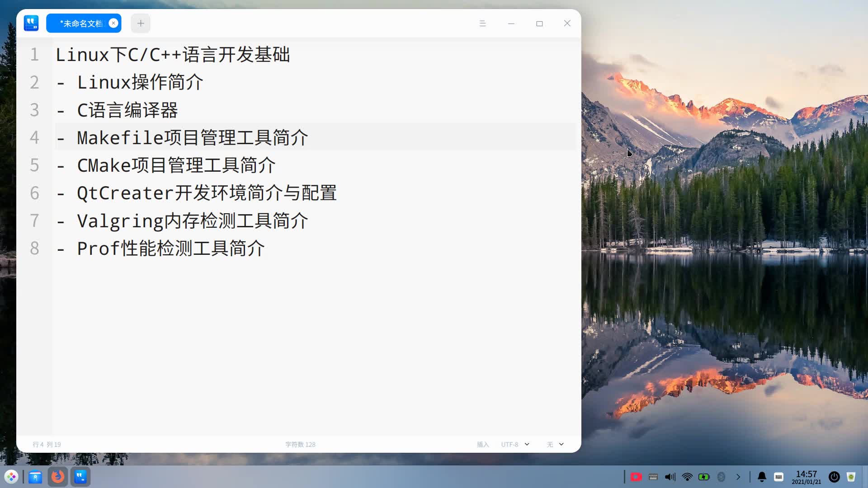Viewport: 868px width, 488px height.
Task: Click the Bluetooth icon in system tray
Action: pyautogui.click(x=721, y=477)
